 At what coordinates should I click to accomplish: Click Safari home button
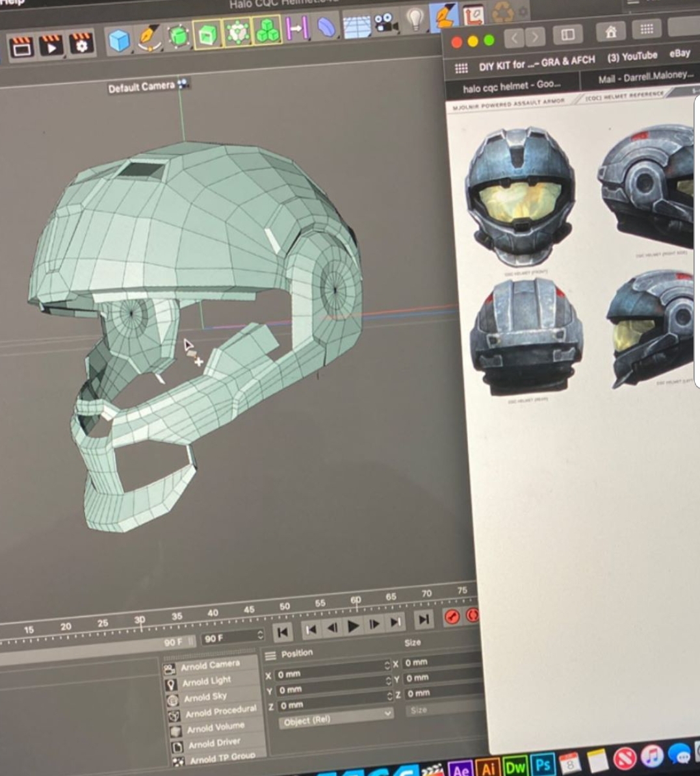coord(611,32)
